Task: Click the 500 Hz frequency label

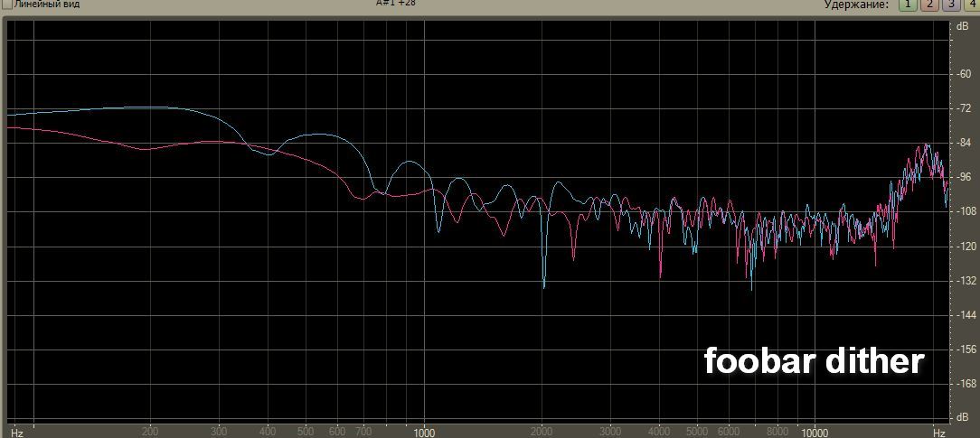Action: (306, 432)
